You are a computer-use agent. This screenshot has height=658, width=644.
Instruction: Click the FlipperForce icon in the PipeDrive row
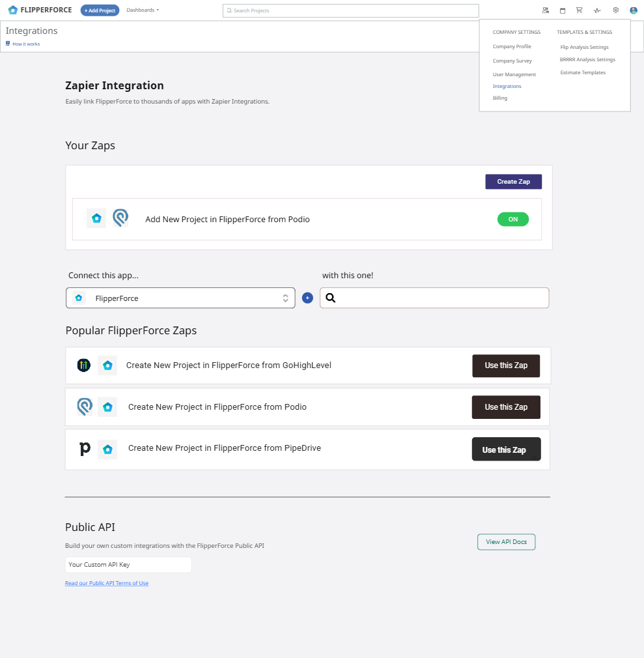click(x=107, y=450)
